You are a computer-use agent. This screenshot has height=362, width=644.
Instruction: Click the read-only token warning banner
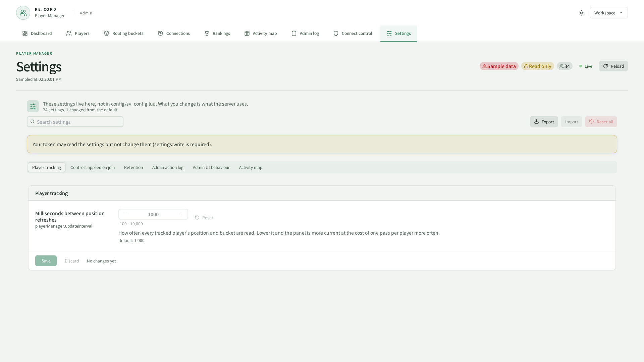pyautogui.click(x=322, y=144)
